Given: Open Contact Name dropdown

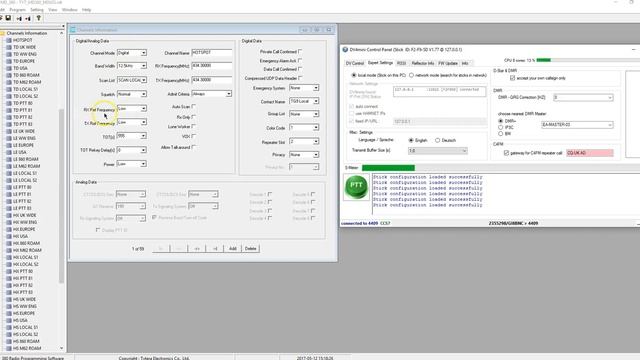Looking at the screenshot, I should pos(316,101).
